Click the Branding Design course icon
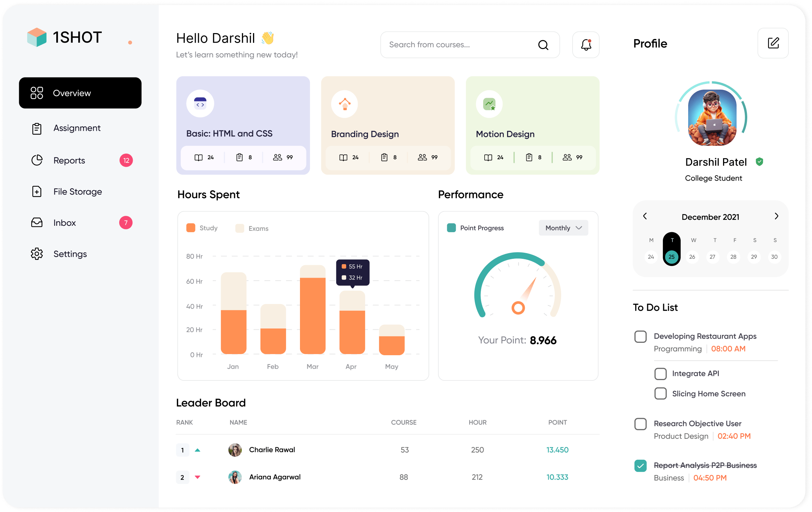The width and height of the screenshot is (812, 512). pos(344,104)
